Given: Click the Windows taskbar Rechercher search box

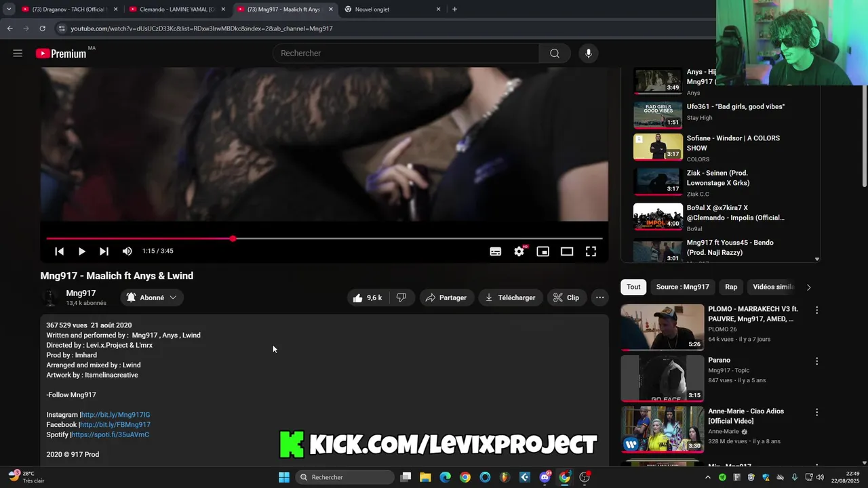Looking at the screenshot, I should pyautogui.click(x=345, y=477).
